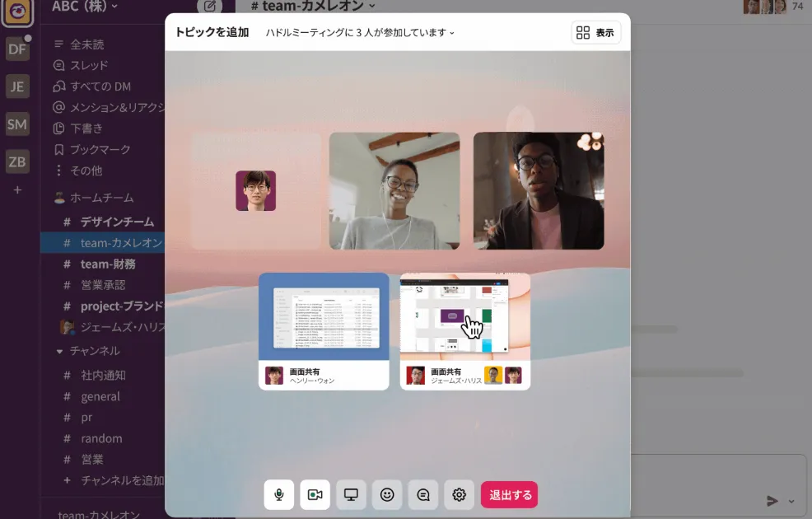The height and width of the screenshot is (519, 812).
Task: Click the 退出する leave button
Action: click(x=510, y=494)
